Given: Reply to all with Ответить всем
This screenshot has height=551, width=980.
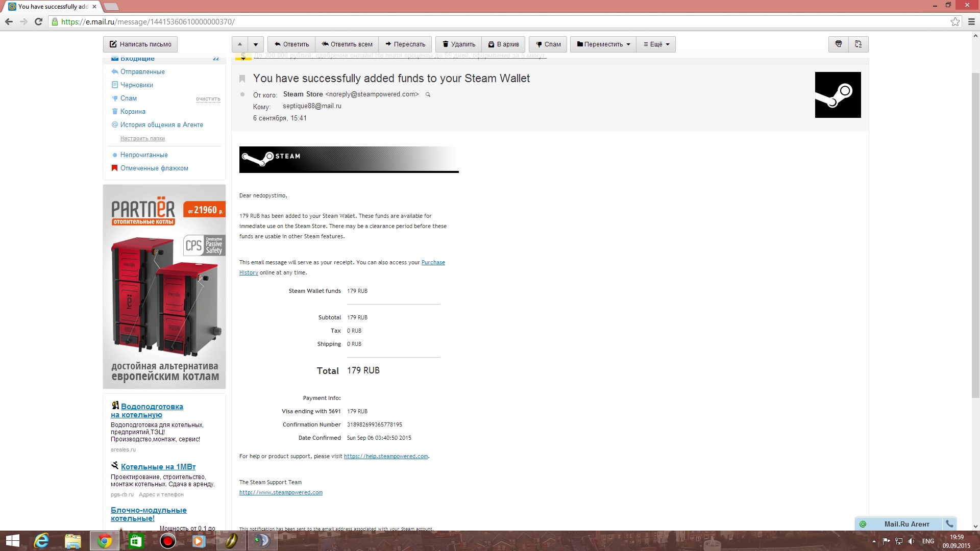Looking at the screenshot, I should pos(347,44).
